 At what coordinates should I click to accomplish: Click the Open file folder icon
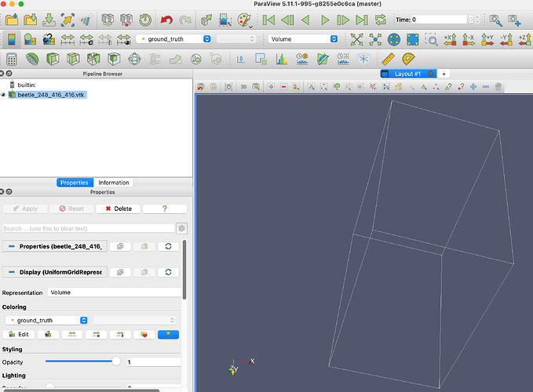pos(11,20)
